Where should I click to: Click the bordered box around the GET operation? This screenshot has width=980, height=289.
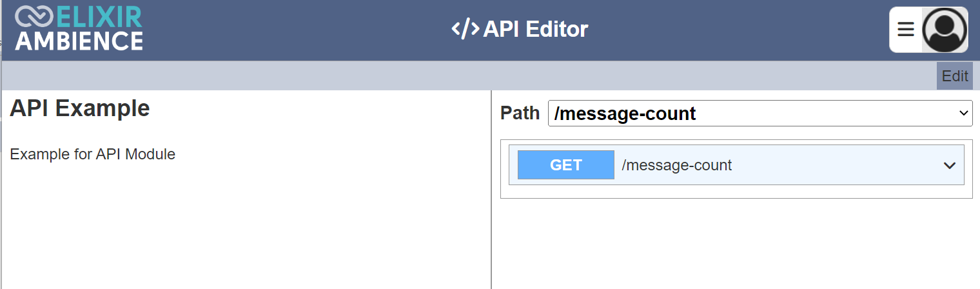pos(736,169)
